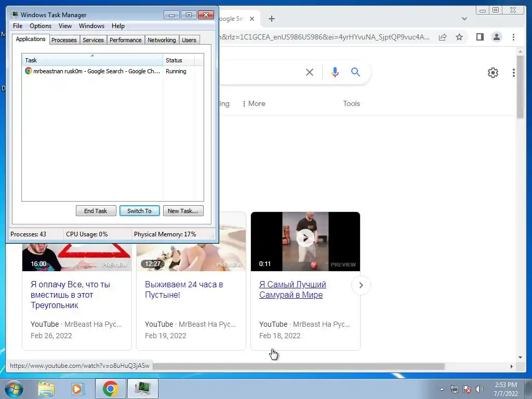Image resolution: width=532 pixels, height=399 pixels.
Task: Click the volume speaker tray icon
Action: [x=479, y=389]
